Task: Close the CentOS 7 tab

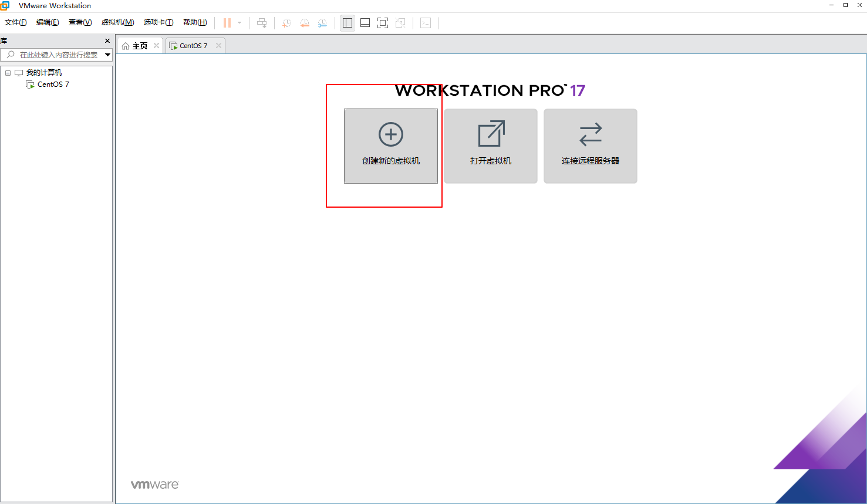Action: [x=218, y=45]
